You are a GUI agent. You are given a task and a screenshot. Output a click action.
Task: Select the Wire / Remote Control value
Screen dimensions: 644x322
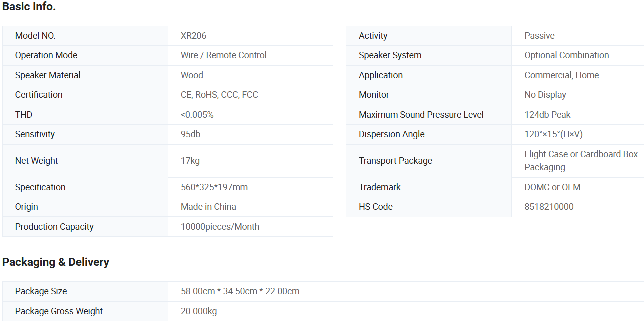point(223,55)
